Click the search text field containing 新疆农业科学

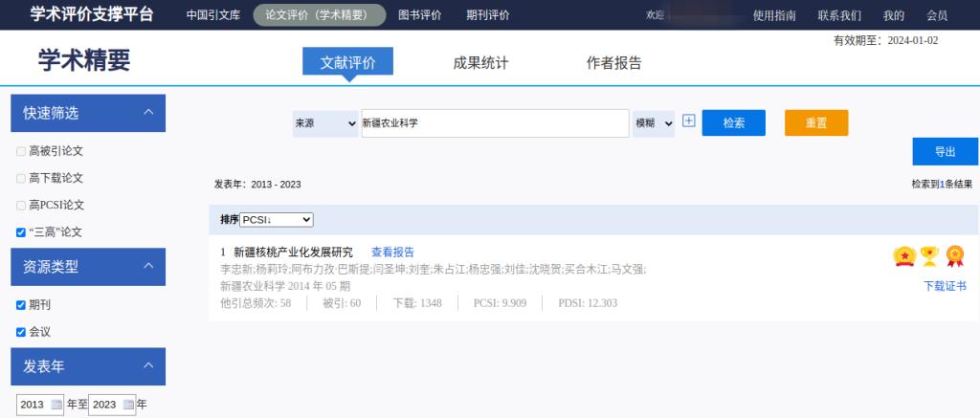tap(494, 123)
